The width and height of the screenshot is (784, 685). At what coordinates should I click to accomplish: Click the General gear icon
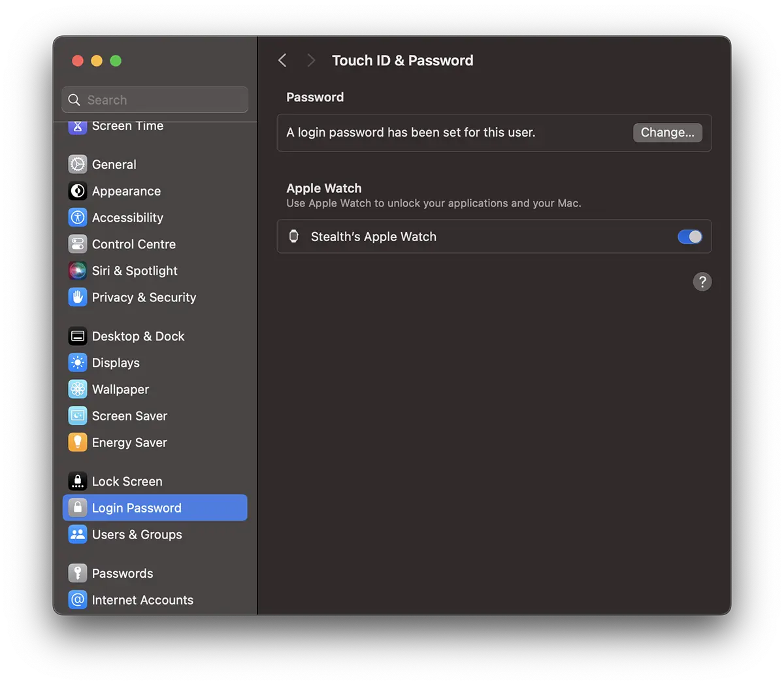[x=78, y=164]
